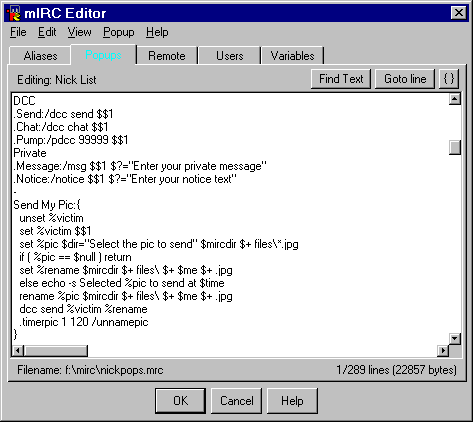Open the File menu
This screenshot has height=422, width=473.
(18, 32)
